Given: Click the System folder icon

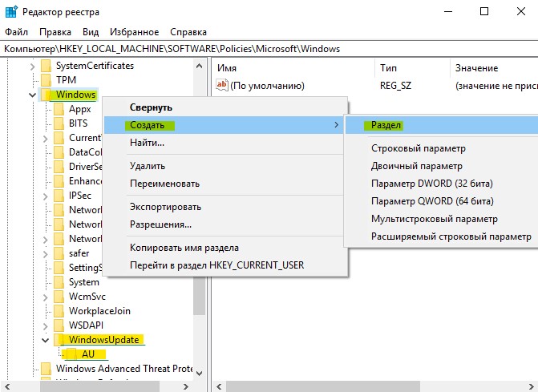Looking at the screenshot, I should pos(59,282).
